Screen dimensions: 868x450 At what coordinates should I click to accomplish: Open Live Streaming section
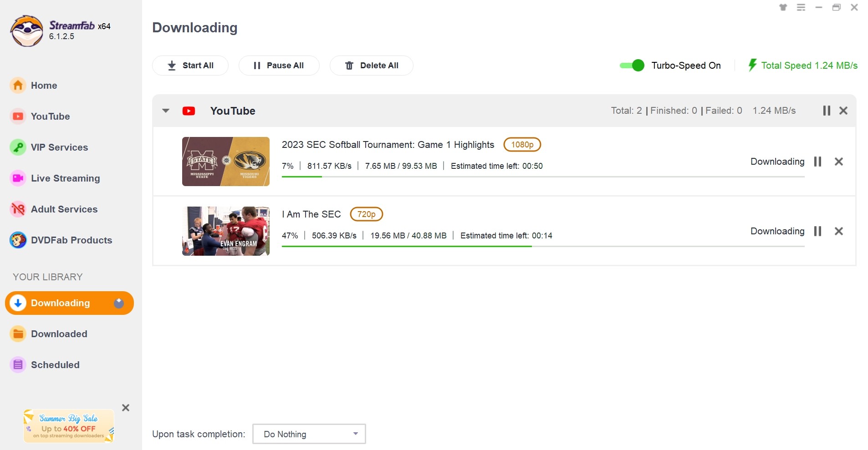click(x=65, y=178)
